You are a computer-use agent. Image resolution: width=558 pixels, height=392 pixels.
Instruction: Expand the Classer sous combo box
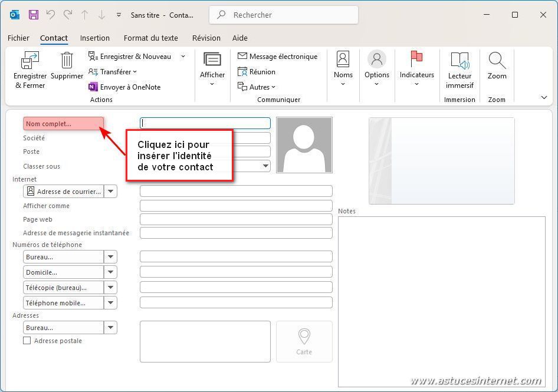pos(265,166)
